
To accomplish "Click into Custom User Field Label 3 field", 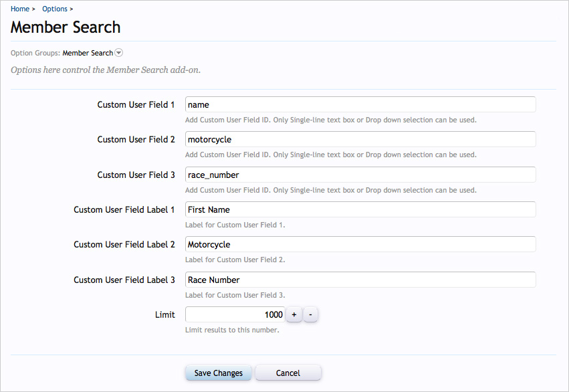I will (360, 280).
